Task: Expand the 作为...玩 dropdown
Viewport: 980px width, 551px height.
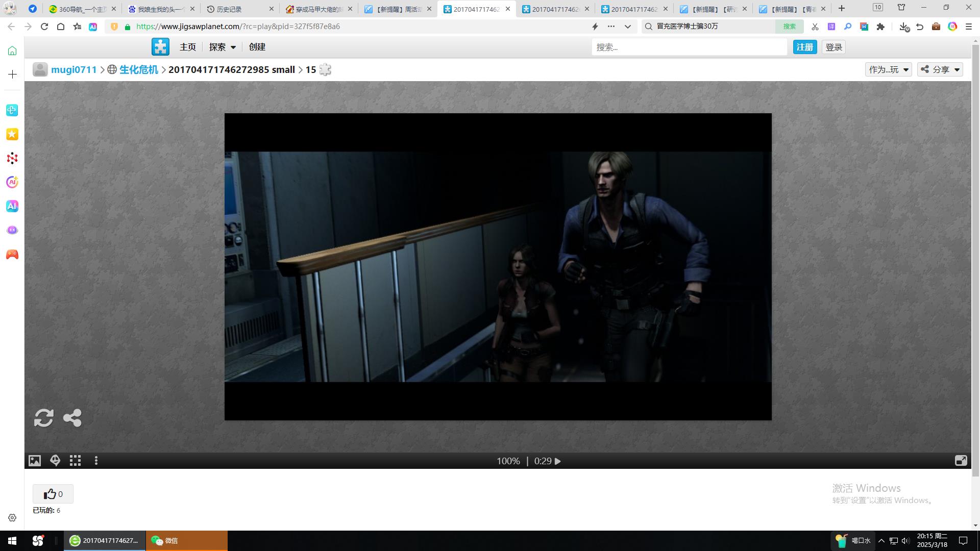Action: tap(889, 70)
